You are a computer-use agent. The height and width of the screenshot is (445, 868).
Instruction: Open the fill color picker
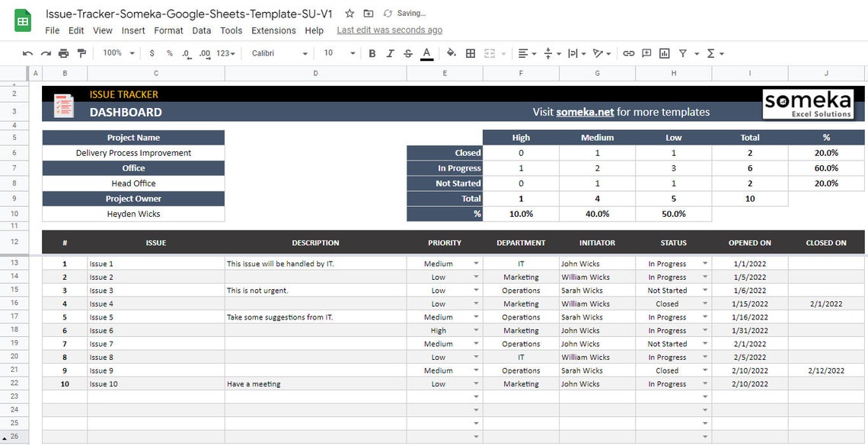pyautogui.click(x=451, y=53)
